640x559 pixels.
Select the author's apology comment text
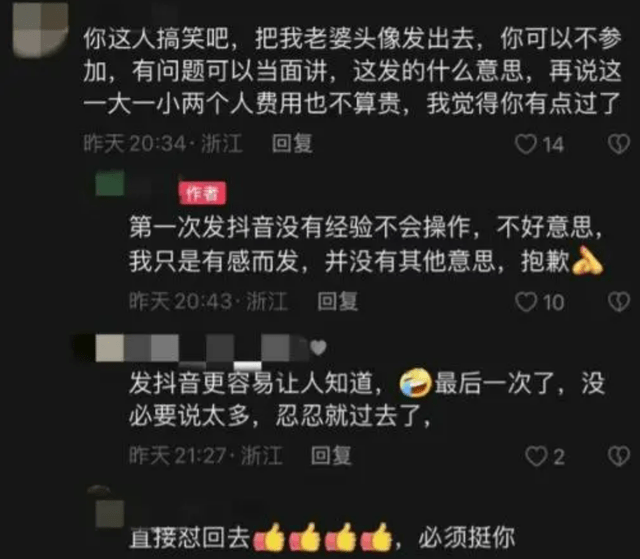coord(366,244)
